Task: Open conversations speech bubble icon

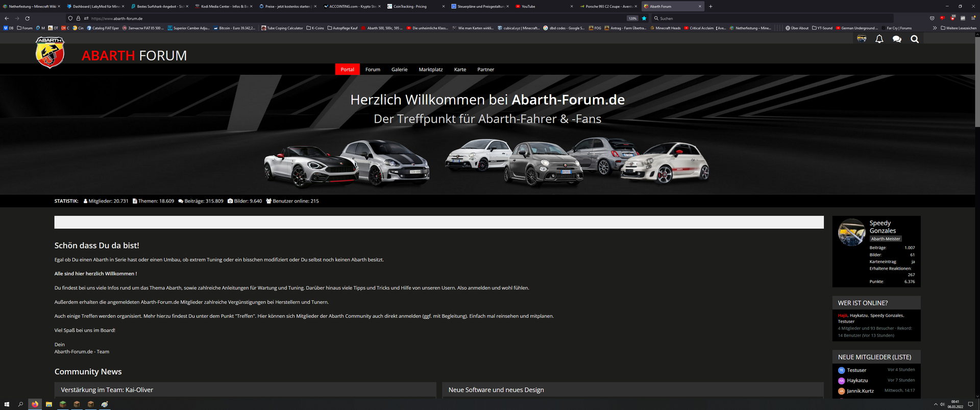Action: 897,39
